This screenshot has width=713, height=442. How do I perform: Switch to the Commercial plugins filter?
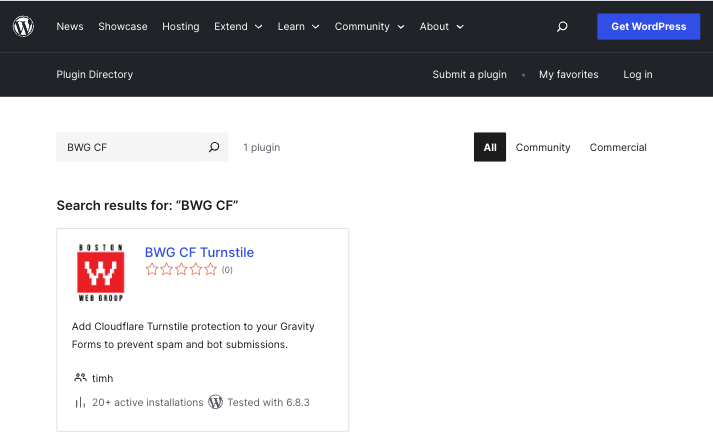pyautogui.click(x=618, y=147)
